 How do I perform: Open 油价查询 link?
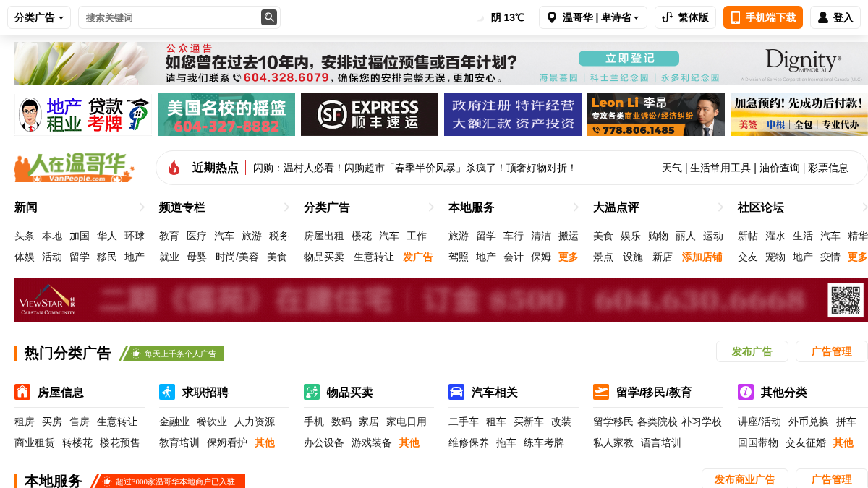(780, 168)
